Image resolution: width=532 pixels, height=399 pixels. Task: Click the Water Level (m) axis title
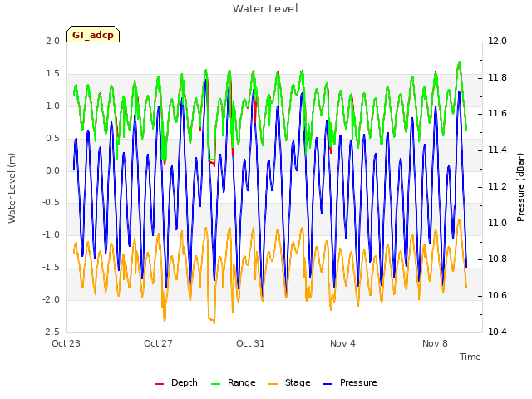(12, 188)
